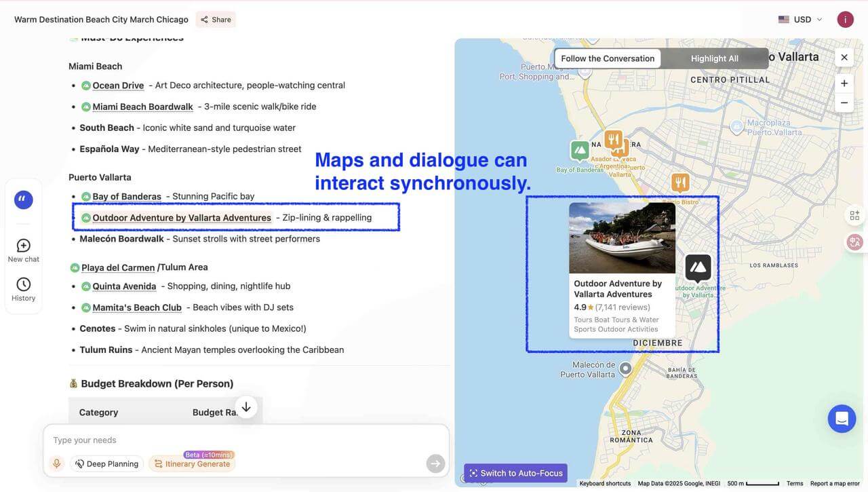Click the boat tour photo thumbnail
This screenshot has height=492, width=868.
622,238
